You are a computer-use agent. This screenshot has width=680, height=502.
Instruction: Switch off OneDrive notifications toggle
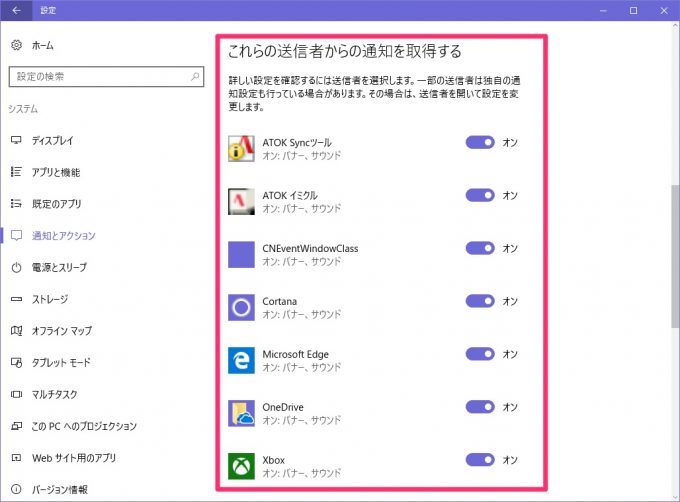click(480, 407)
